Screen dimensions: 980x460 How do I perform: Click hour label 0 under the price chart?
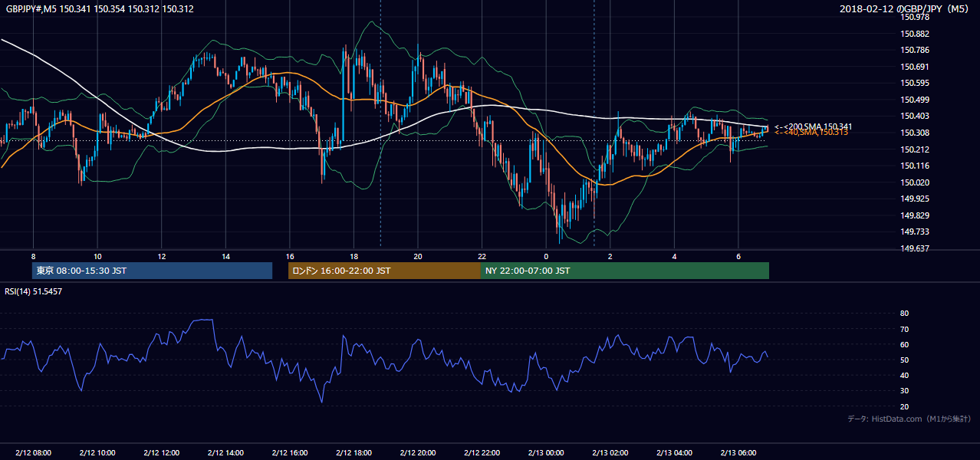point(546,256)
